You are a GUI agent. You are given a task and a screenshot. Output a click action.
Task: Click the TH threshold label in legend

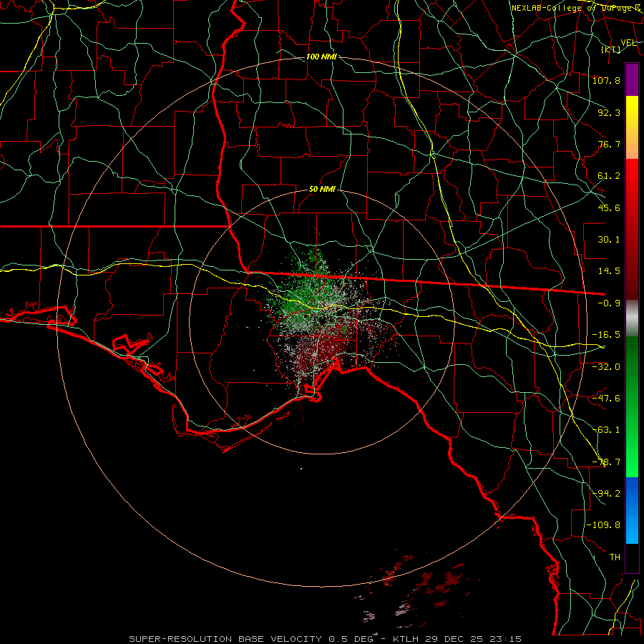pos(615,557)
